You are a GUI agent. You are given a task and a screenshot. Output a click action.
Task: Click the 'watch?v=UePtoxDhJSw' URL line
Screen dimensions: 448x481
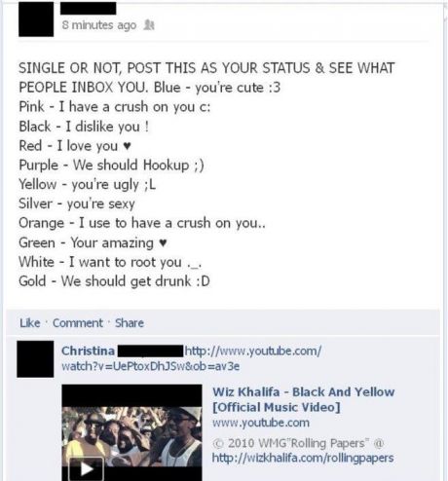(x=151, y=366)
